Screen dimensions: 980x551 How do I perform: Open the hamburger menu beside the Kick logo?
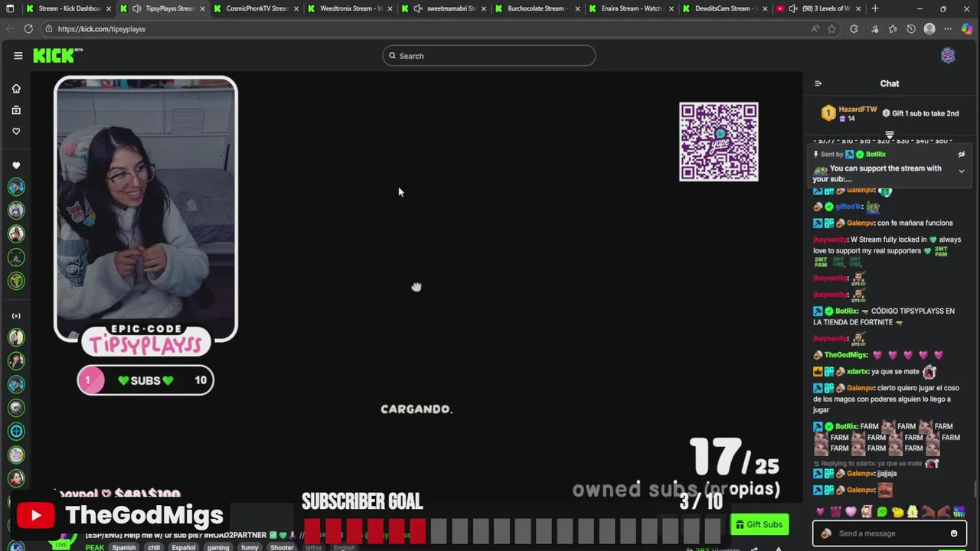click(18, 55)
